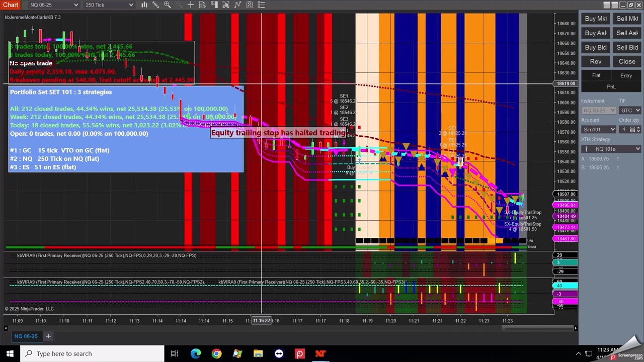Select the NQ 06-25 chart tab

[26, 336]
